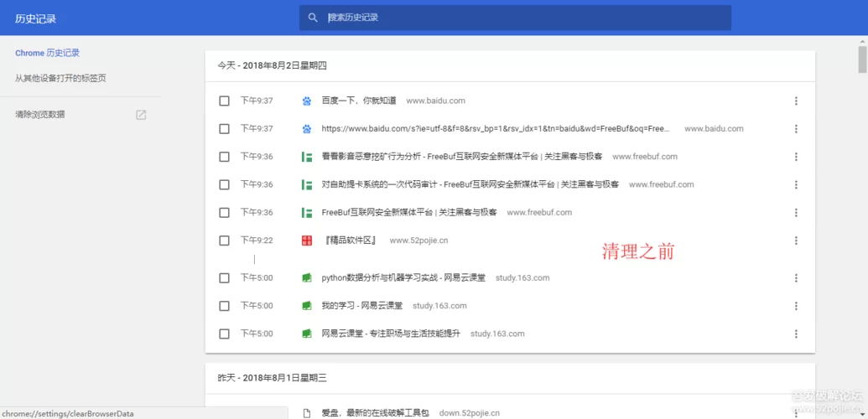Enable checkbox for 网易云课堂 - 专注职场与生活技能提升

tap(224, 334)
